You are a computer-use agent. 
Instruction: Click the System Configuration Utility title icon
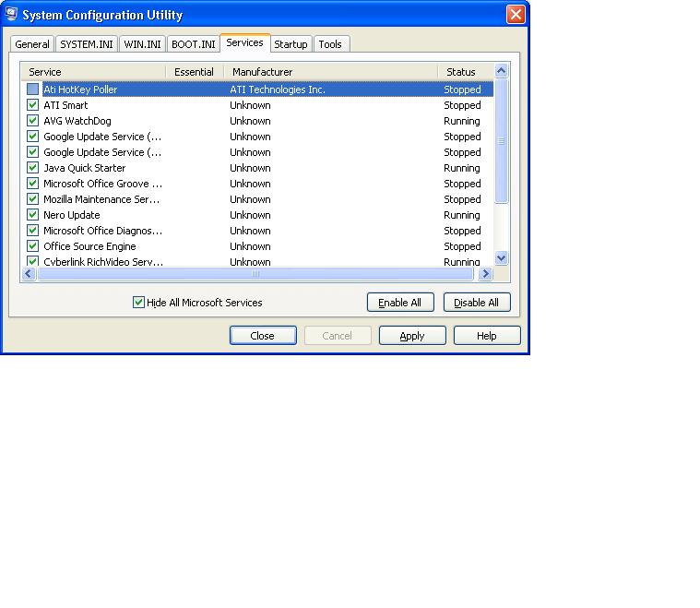[x=11, y=14]
